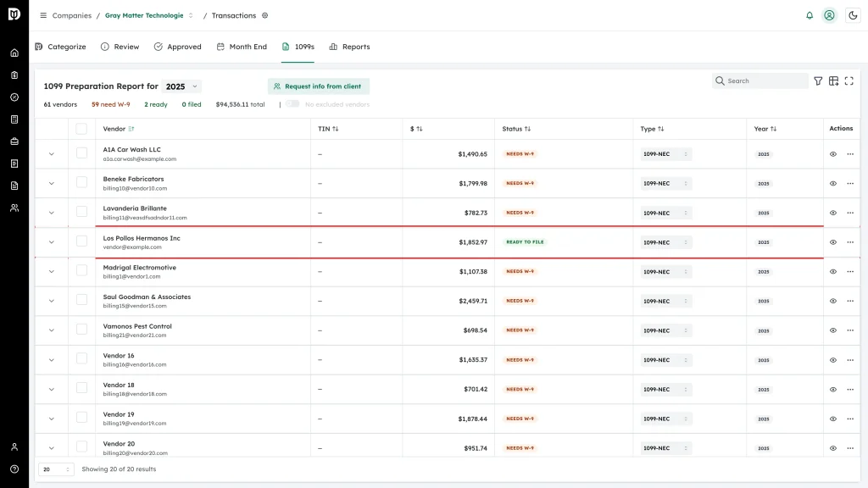Image resolution: width=868 pixels, height=488 pixels.
Task: Select the 1099s tab
Action: [298, 47]
